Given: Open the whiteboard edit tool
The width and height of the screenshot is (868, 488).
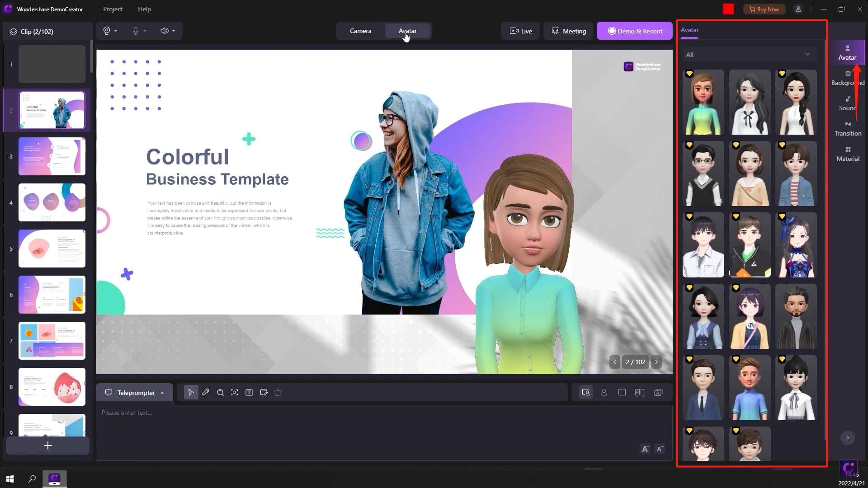Looking at the screenshot, I should (264, 392).
